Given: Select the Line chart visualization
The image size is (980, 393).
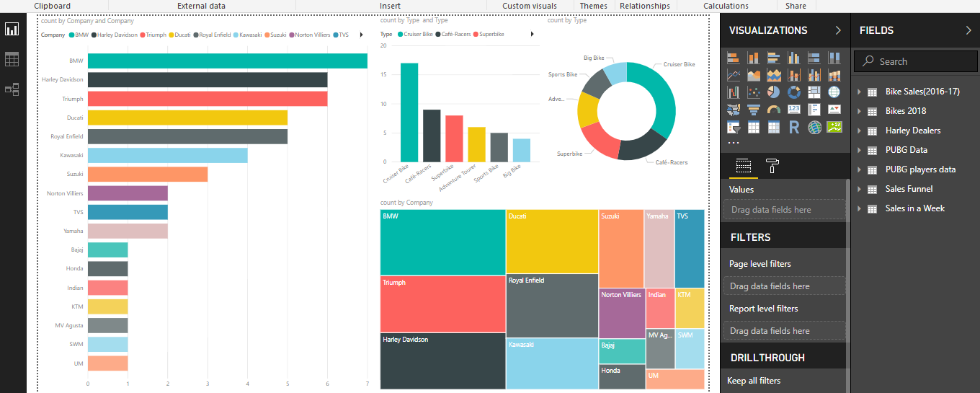Looking at the screenshot, I should coord(734,75).
